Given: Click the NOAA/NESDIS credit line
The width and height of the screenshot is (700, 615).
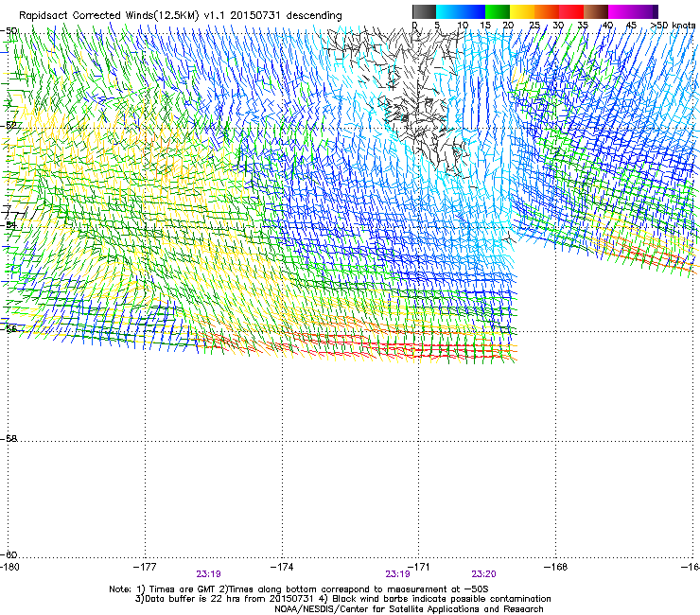Looking at the screenshot, I should pos(409,609).
